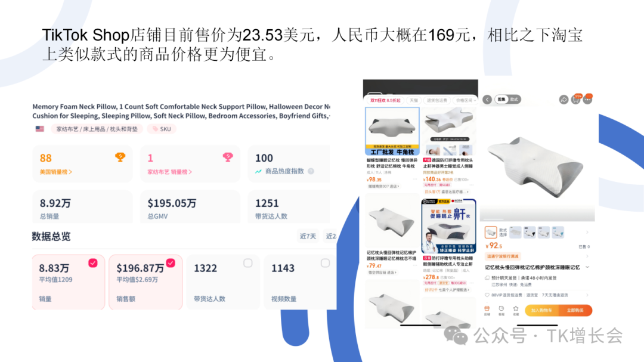The image size is (644, 362).
Task: Open the three-dot more menu icon
Action: click(x=588, y=99)
